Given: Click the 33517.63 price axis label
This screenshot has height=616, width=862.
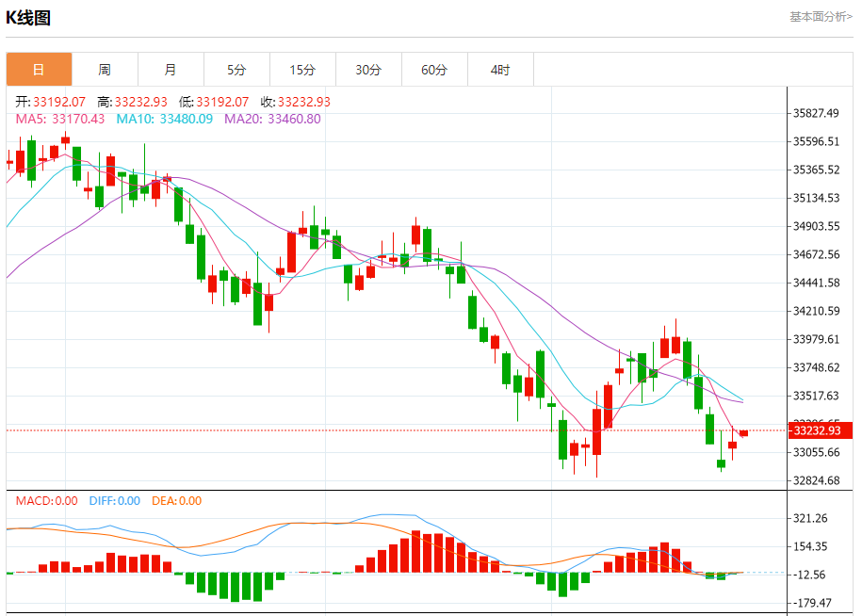Looking at the screenshot, I should [816, 396].
